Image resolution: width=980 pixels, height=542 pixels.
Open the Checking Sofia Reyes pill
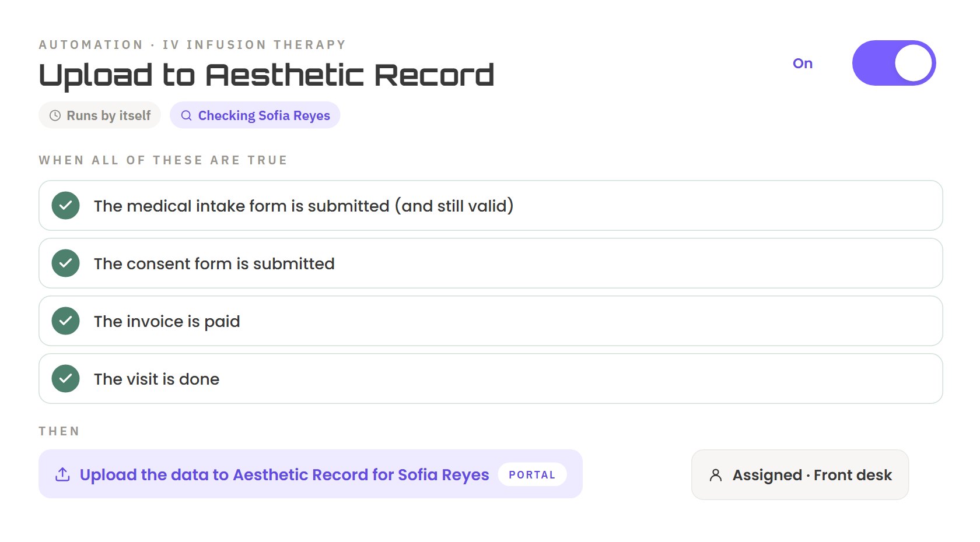pos(255,115)
